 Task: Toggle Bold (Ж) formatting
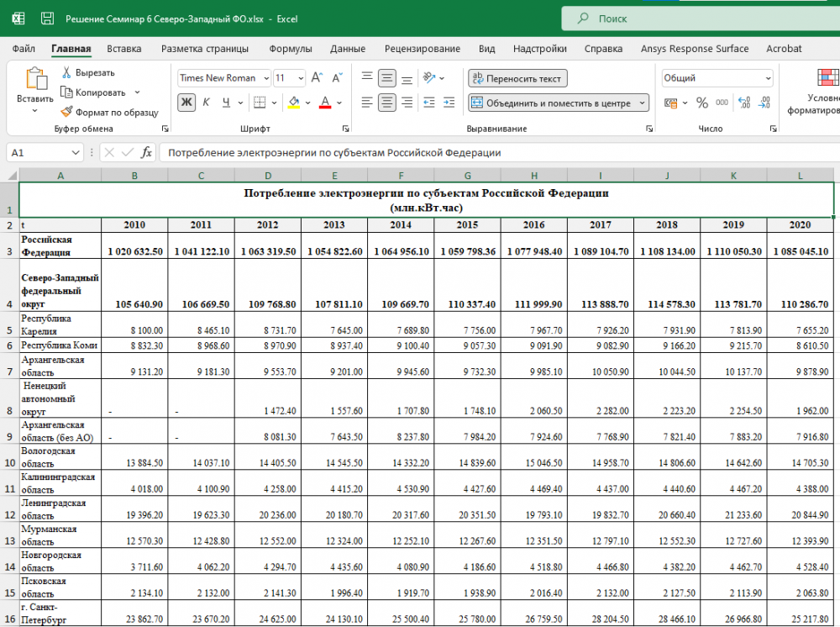pyautogui.click(x=186, y=103)
